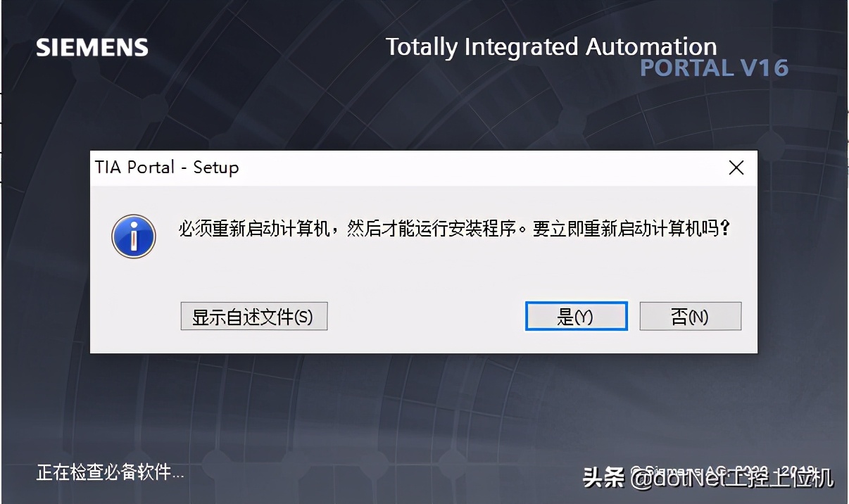Click the 头条 watermark logo
This screenshot has width=849, height=504.
click(603, 478)
